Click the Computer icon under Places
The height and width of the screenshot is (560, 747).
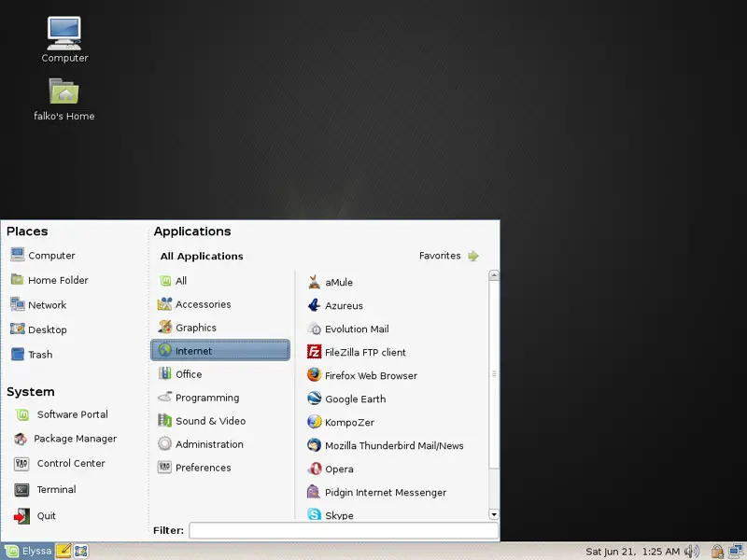pyautogui.click(x=18, y=255)
